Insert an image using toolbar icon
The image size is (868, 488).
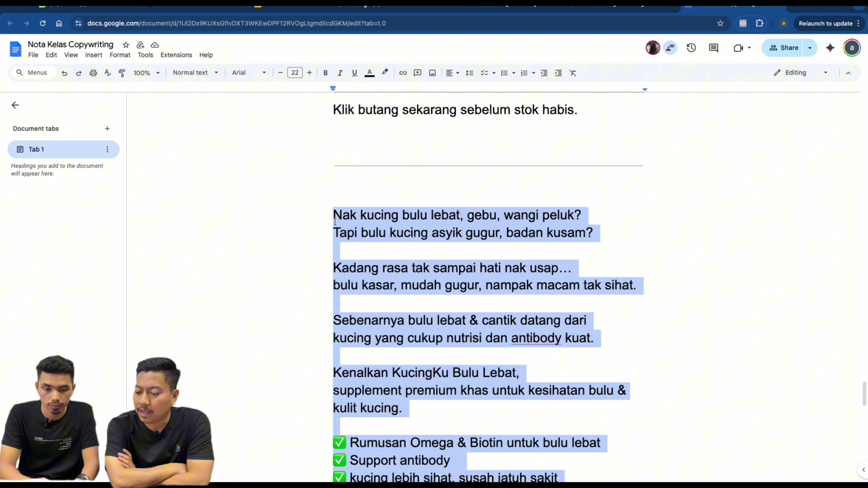pyautogui.click(x=432, y=73)
